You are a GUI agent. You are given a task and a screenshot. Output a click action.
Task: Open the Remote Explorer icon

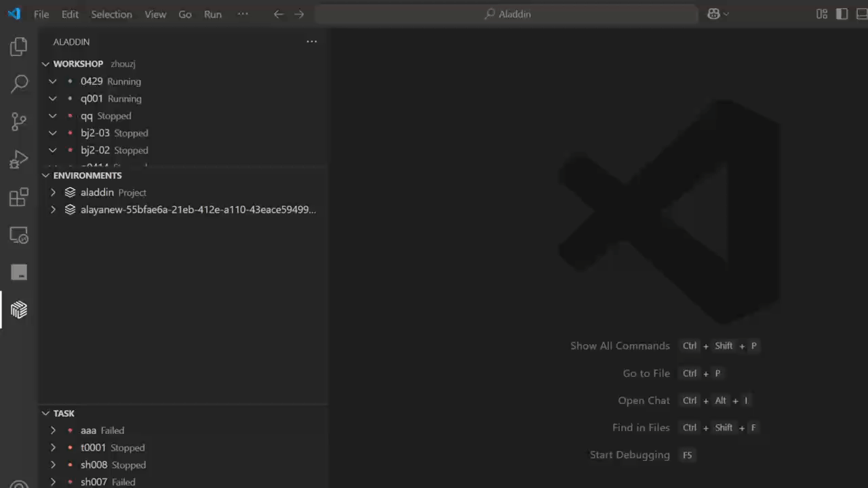pos(19,235)
